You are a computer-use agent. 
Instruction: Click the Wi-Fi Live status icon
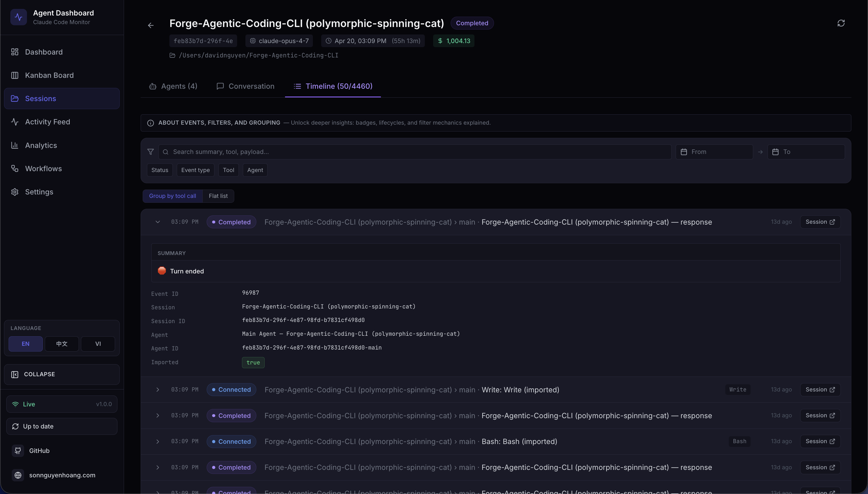pos(15,404)
